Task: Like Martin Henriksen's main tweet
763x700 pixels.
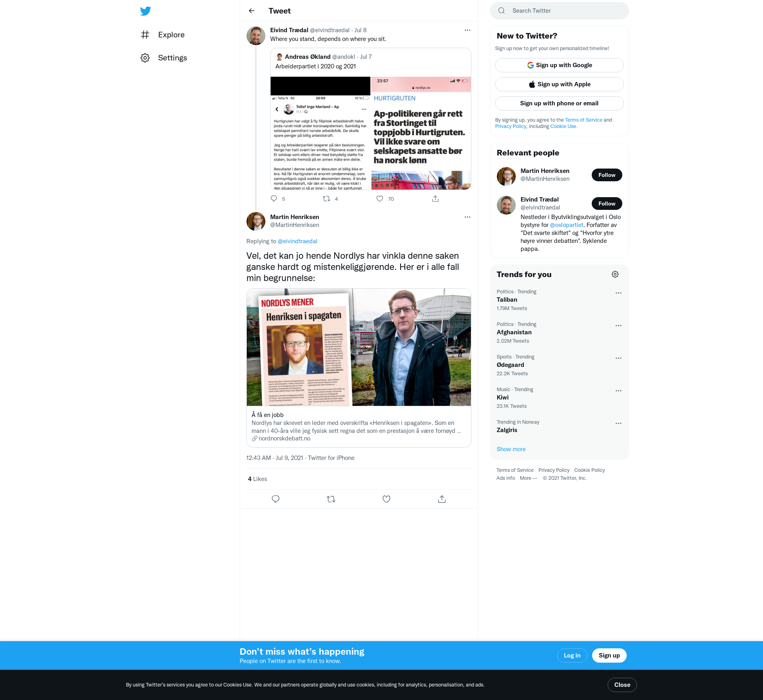Action: click(x=386, y=499)
